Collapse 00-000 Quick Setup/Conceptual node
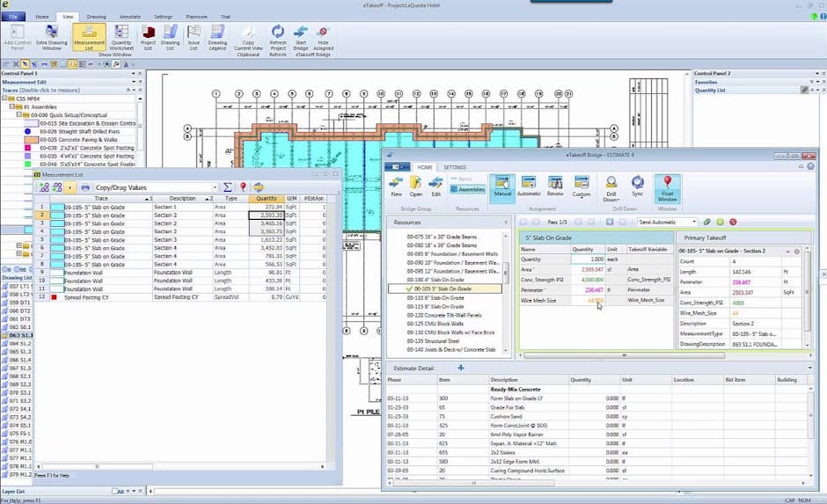This screenshot has height=504, width=827. (x=18, y=114)
